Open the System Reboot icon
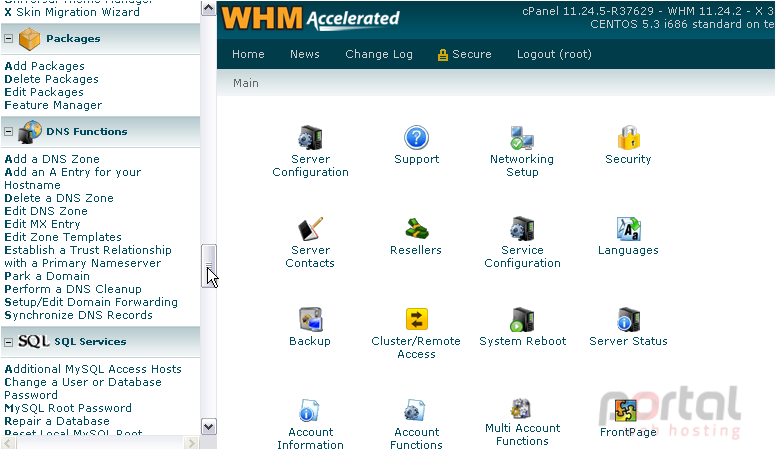Screen dimensions: 776x450 point(522,320)
